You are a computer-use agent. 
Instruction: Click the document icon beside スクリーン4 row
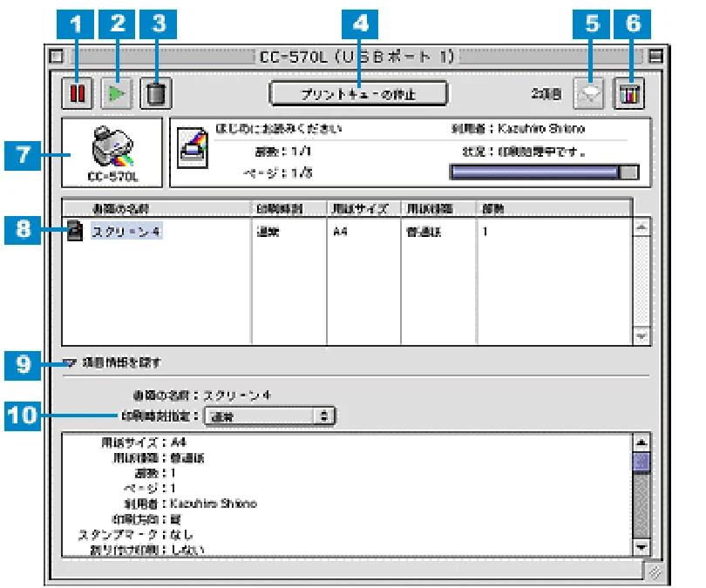(x=75, y=231)
